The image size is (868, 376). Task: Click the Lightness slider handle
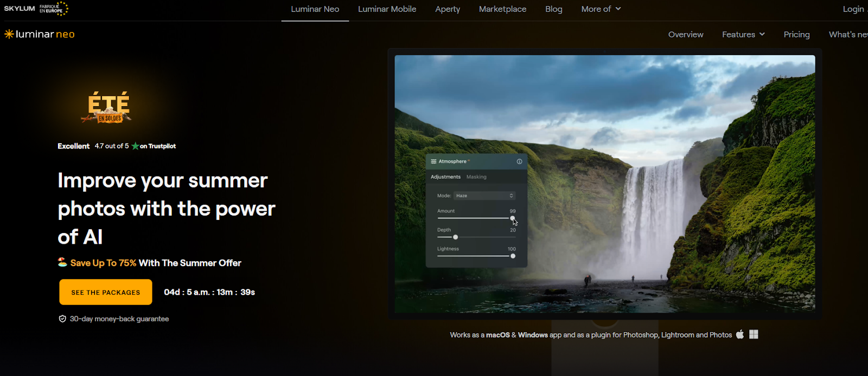coord(513,256)
